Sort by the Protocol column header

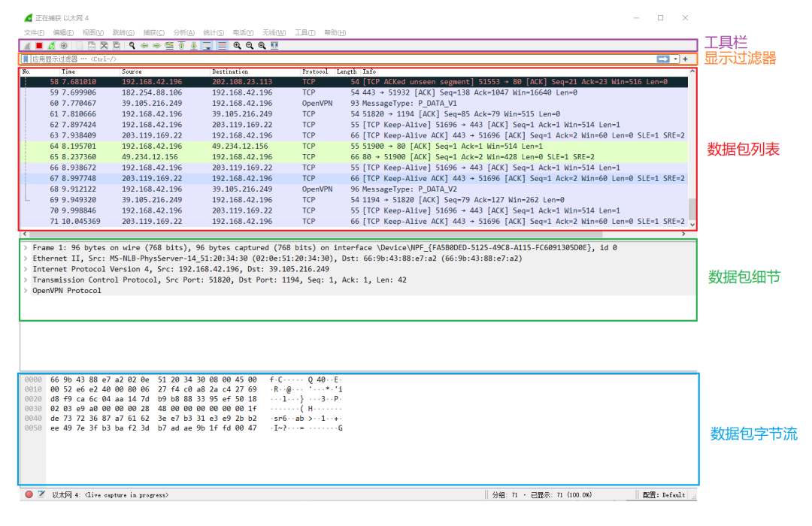coord(317,71)
